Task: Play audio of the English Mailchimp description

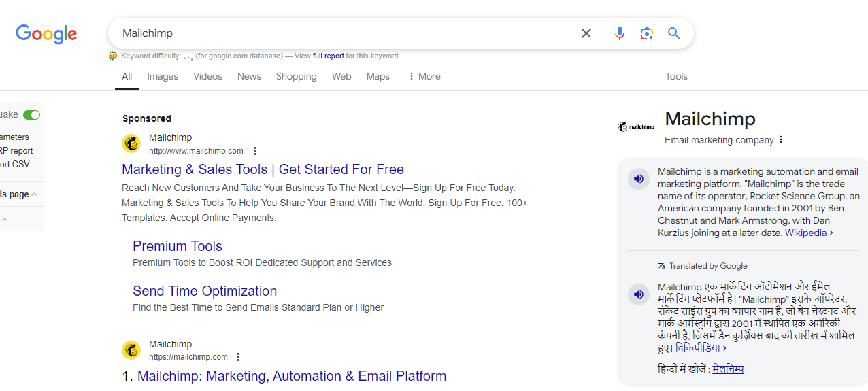Action: click(639, 179)
